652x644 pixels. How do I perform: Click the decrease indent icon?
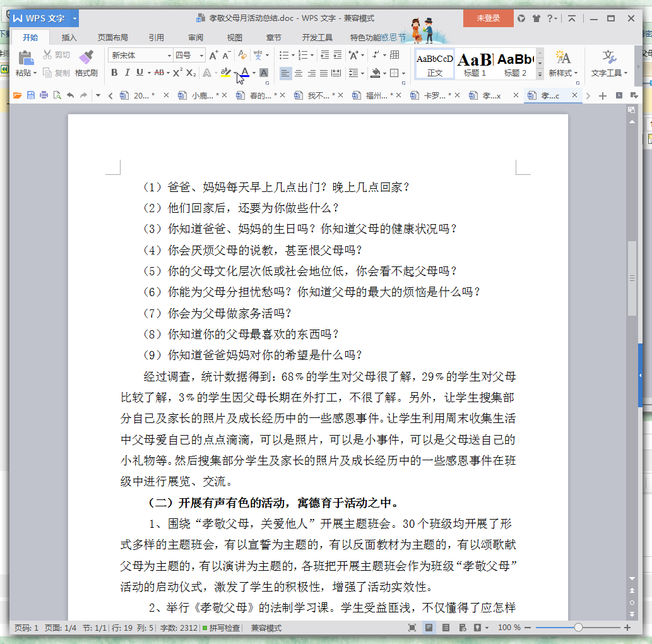tap(325, 55)
